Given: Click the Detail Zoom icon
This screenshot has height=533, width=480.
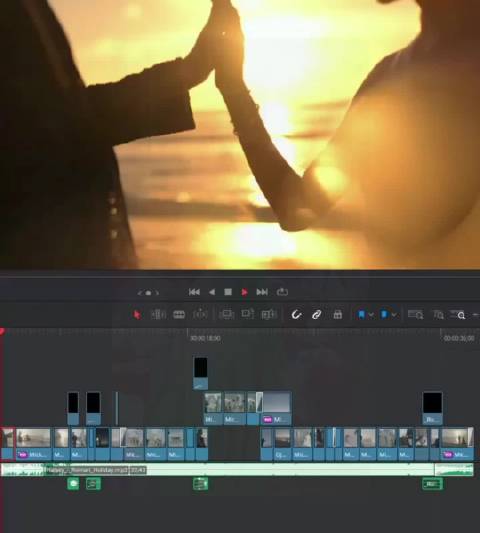Looking at the screenshot, I should click(438, 315).
